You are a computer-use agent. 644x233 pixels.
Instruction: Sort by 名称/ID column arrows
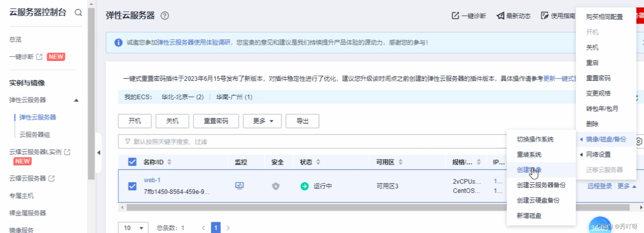pyautogui.click(x=169, y=162)
